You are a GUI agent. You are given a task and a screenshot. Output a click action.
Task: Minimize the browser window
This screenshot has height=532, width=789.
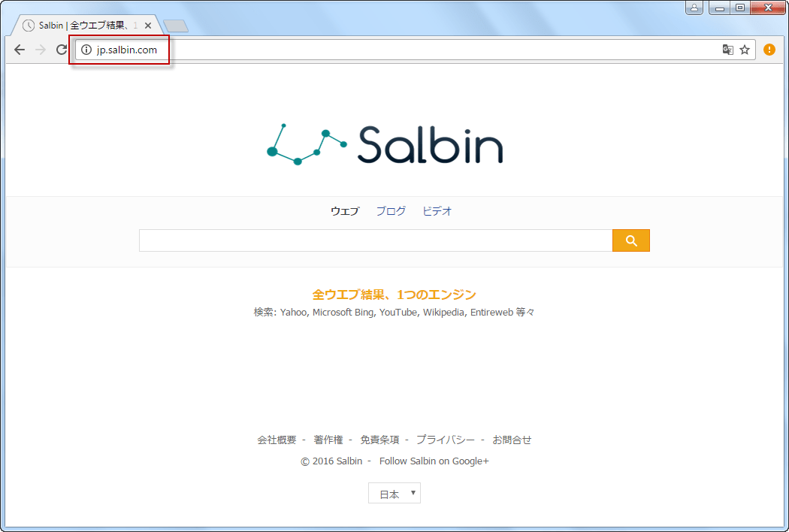[720, 8]
